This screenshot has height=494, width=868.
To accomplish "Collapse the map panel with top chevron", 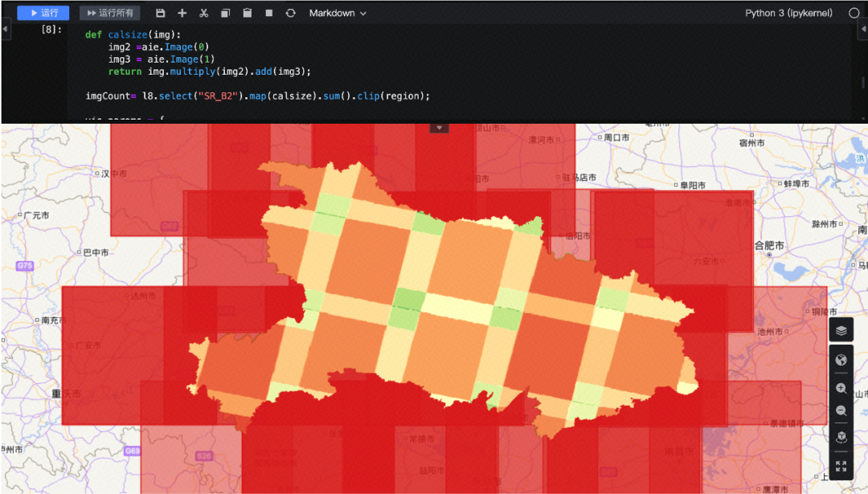I will coord(439,127).
